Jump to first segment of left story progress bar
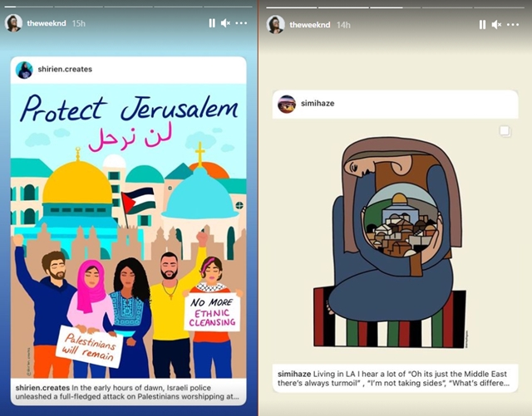Viewport: 532px width, 416px height. click(28, 7)
